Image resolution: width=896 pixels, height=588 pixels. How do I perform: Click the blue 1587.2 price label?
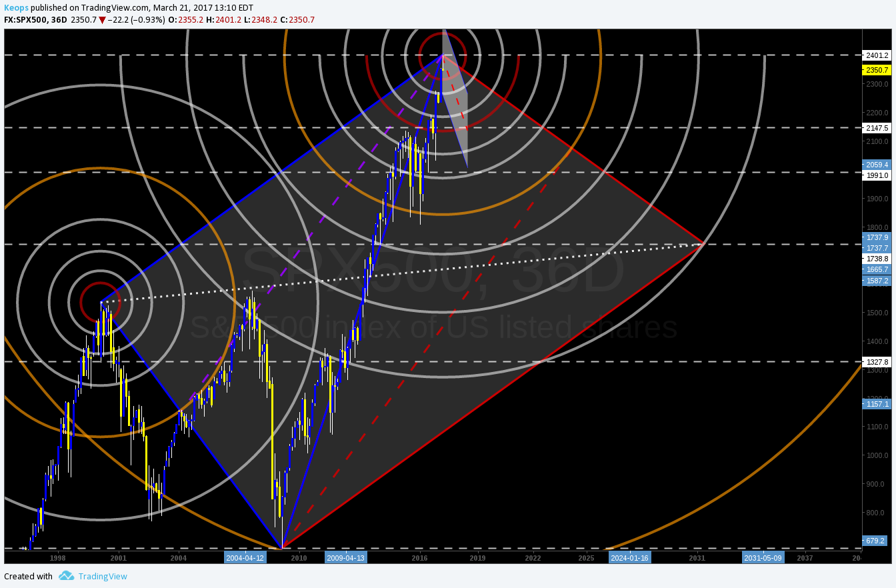coord(877,281)
